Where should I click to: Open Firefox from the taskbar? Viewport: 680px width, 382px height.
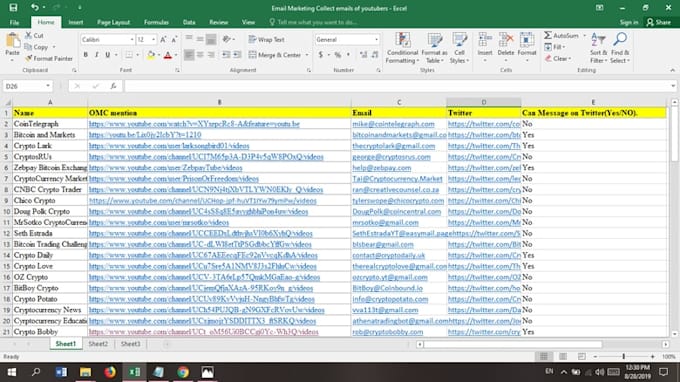[x=110, y=372]
